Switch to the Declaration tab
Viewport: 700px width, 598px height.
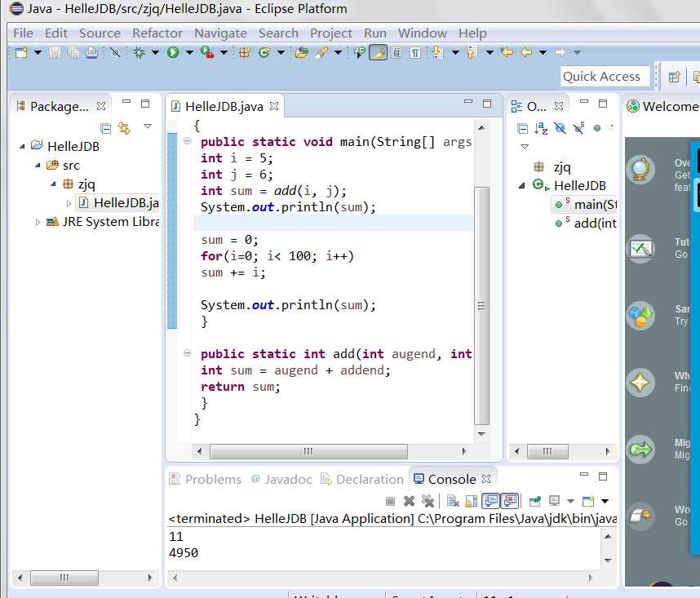[362, 479]
